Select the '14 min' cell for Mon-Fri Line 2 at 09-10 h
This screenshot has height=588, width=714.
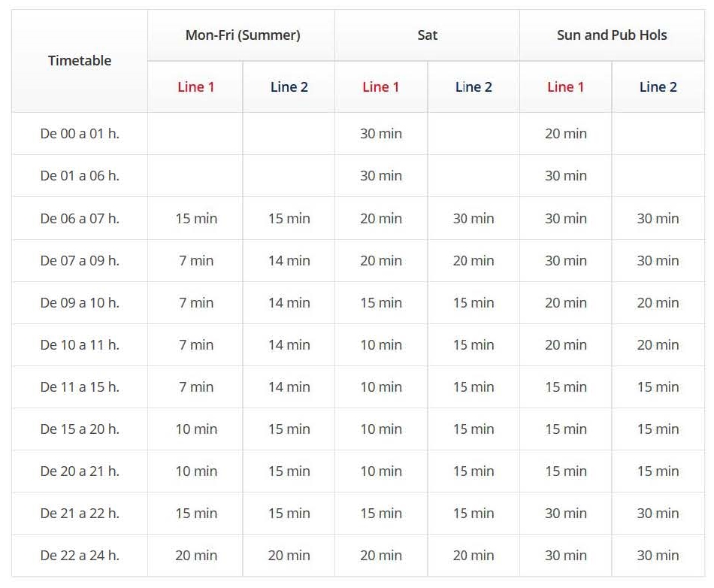click(x=289, y=302)
